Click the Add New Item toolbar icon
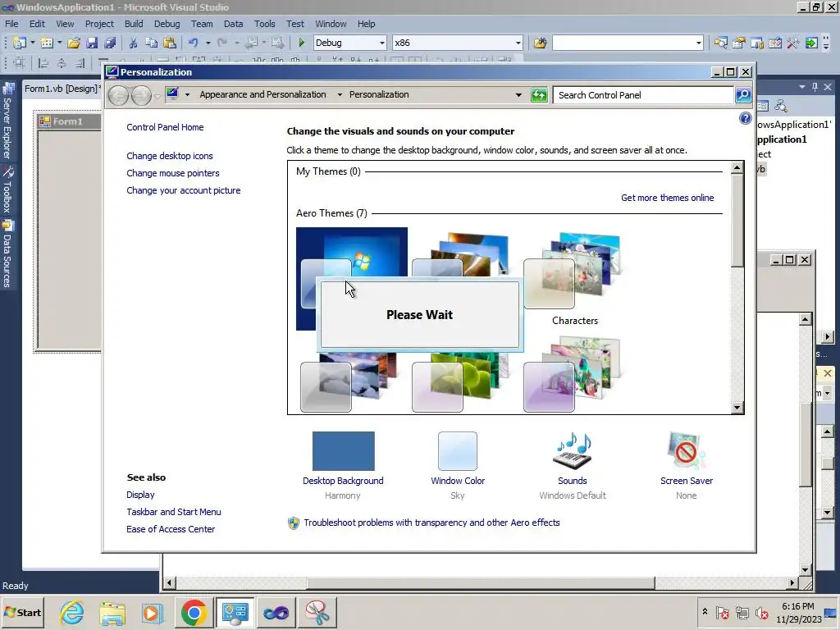 tap(47, 43)
